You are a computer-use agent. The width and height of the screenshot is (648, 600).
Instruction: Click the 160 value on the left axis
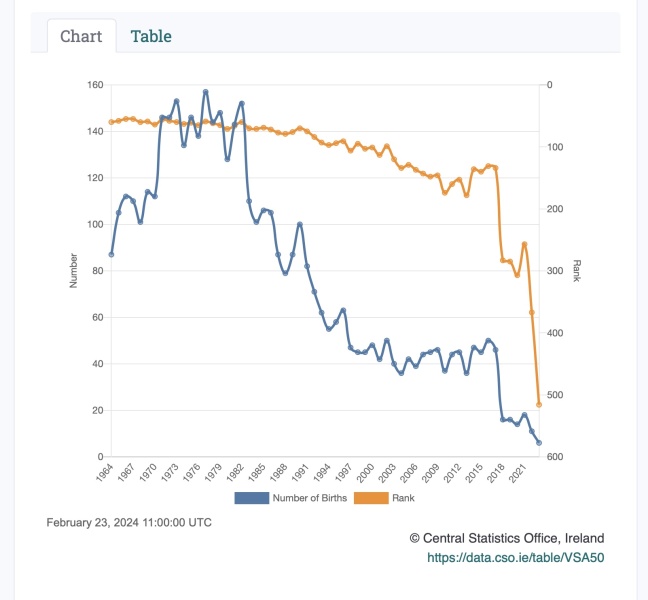tap(95, 85)
